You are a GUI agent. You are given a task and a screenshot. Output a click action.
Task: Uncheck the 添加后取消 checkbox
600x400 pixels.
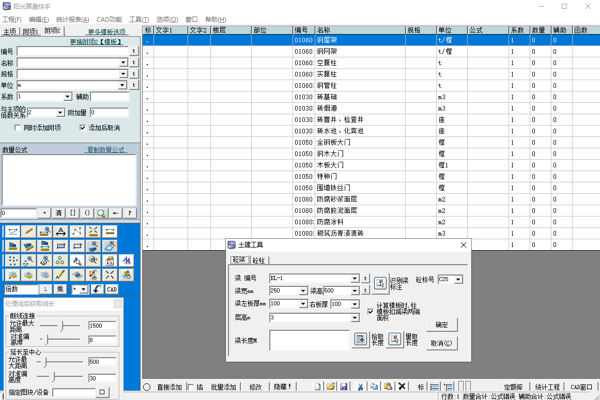[x=83, y=128]
